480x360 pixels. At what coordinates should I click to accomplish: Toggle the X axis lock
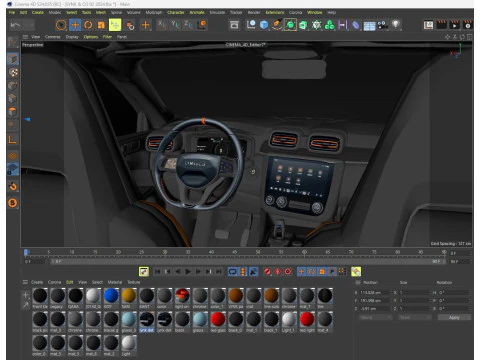(162, 24)
